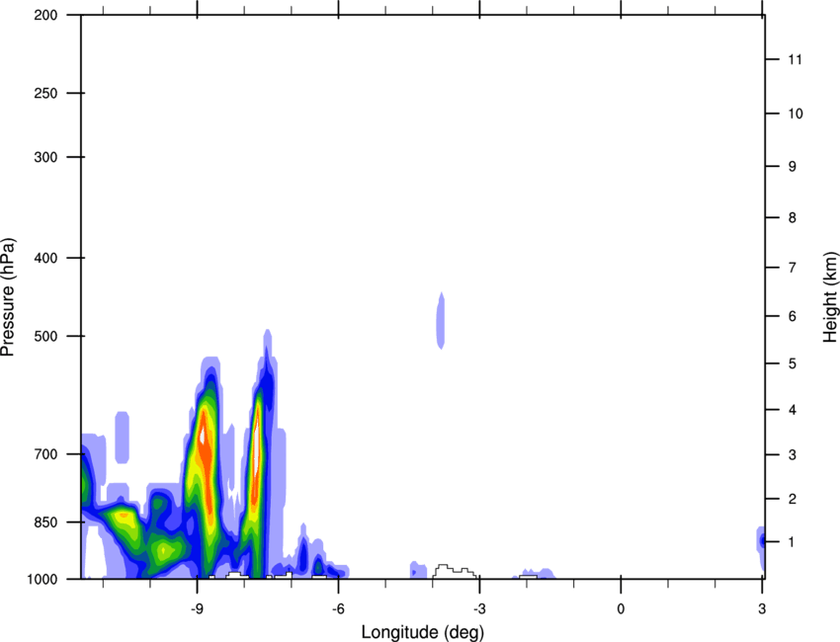Viewport: 840px width, 642px height.
Task: Click the -6 longitude tick label
Action: tap(338, 608)
